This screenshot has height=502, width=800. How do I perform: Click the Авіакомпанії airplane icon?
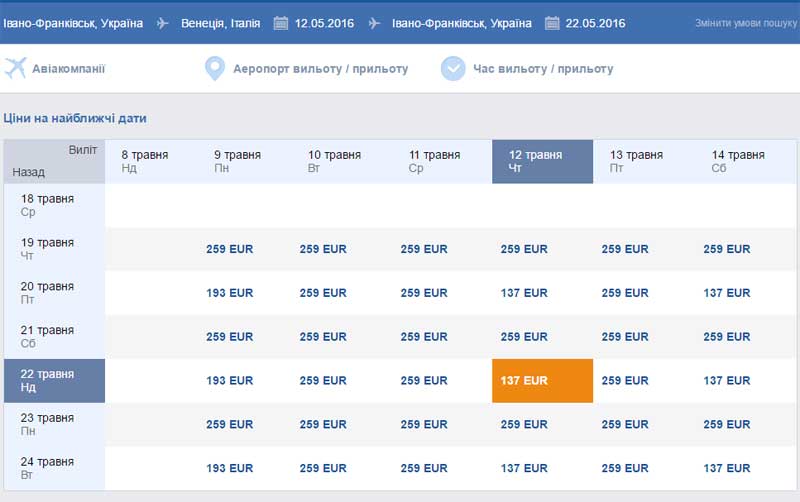[15, 68]
